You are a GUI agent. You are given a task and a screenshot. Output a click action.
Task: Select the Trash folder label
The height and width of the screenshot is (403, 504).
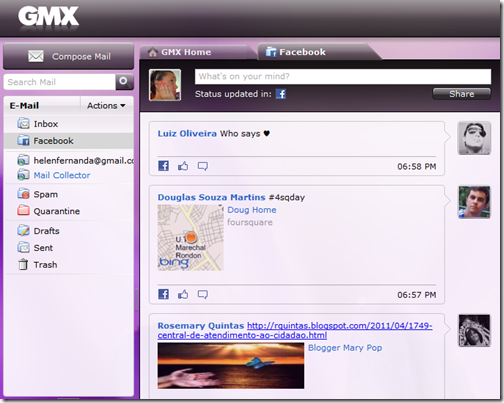(x=45, y=265)
